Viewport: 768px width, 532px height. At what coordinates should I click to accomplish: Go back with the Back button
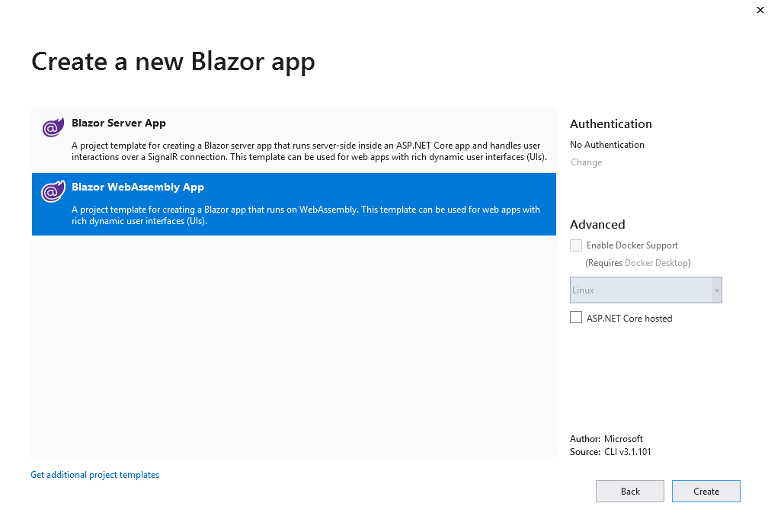[630, 492]
